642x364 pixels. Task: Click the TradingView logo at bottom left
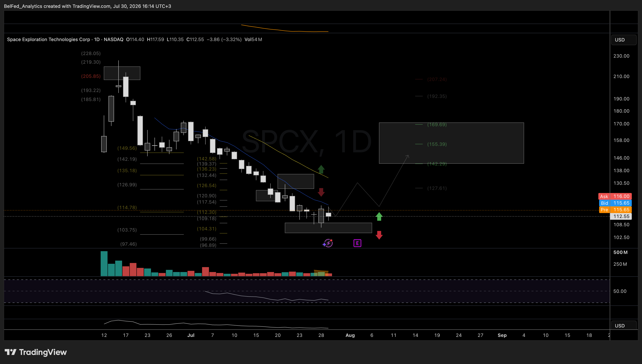click(36, 352)
